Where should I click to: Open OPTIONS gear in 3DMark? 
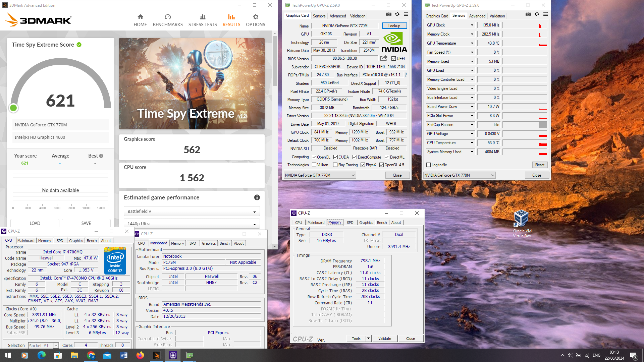point(256,20)
